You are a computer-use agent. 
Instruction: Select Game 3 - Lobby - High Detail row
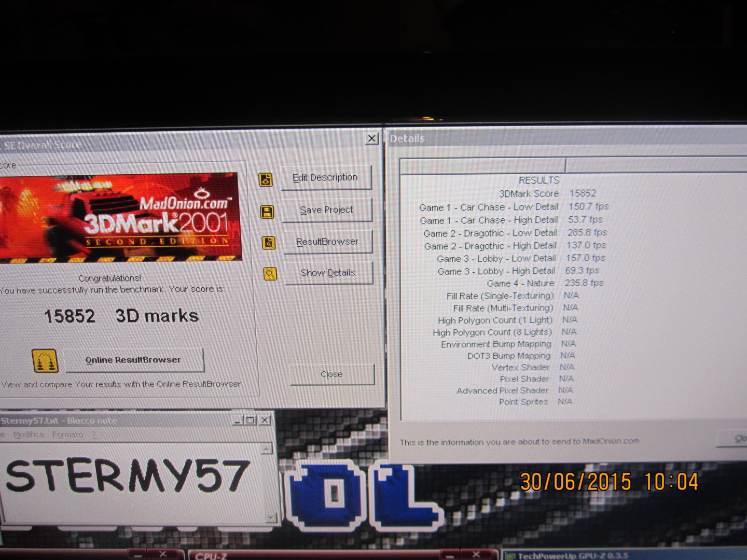[518, 271]
